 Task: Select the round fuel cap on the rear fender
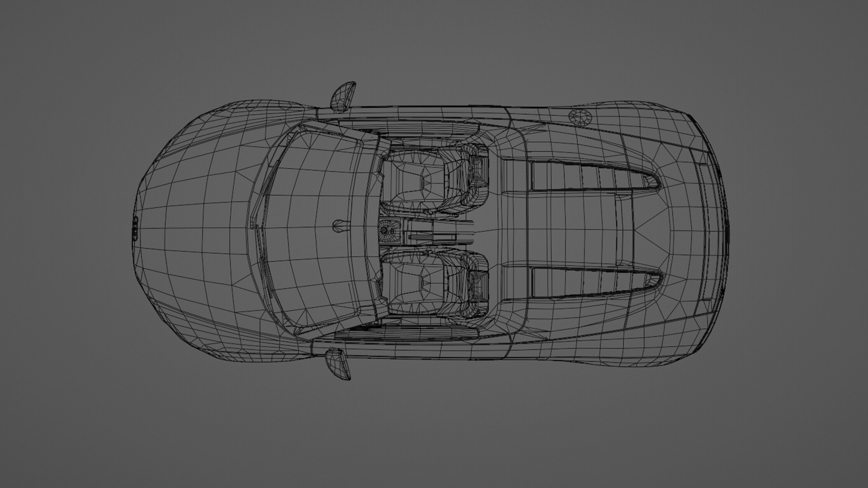point(580,117)
